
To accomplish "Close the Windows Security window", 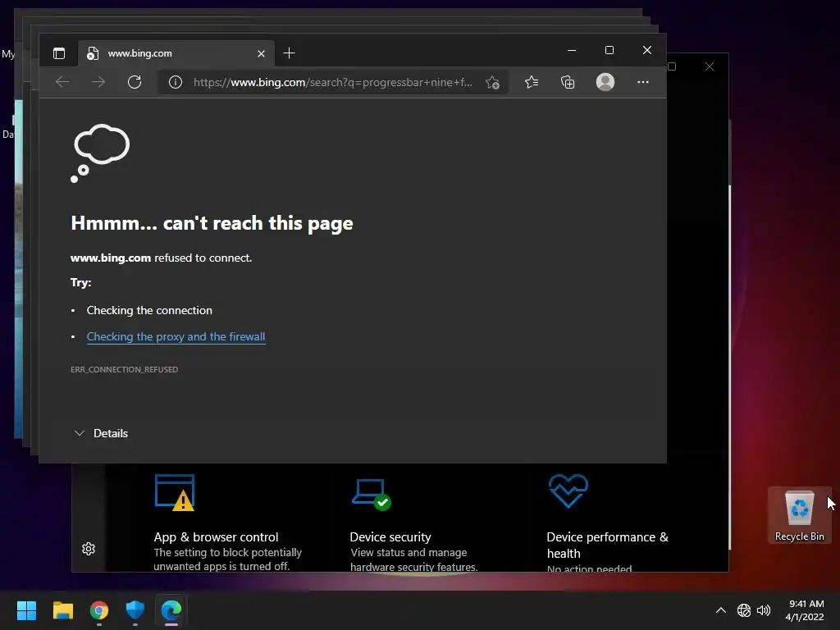I will click(x=710, y=66).
